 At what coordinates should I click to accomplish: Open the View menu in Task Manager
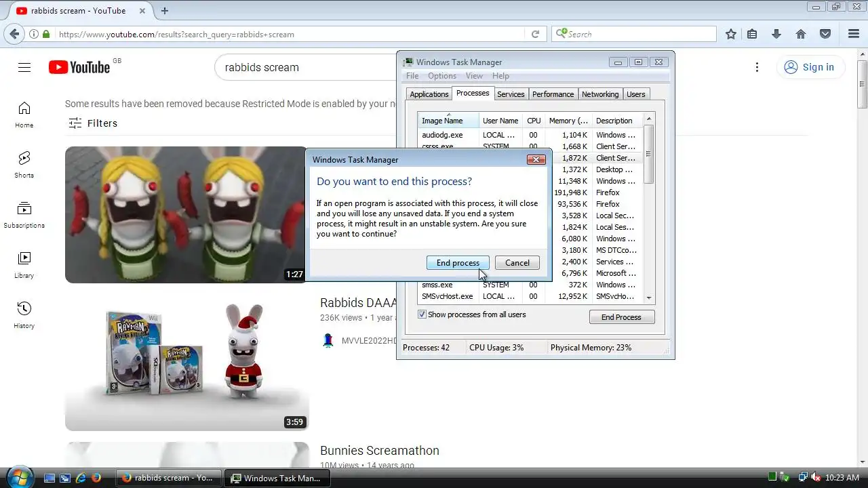pyautogui.click(x=475, y=76)
